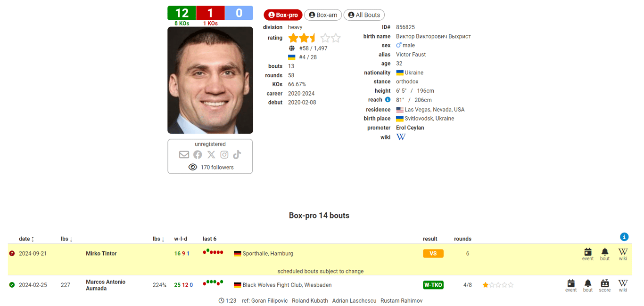Click the boxer's profile photo

(210, 80)
